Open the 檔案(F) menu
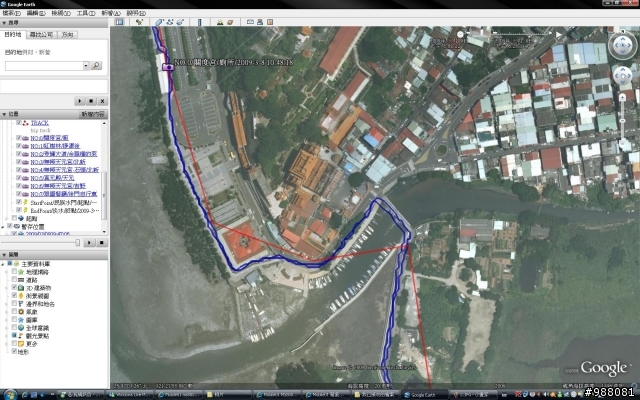 tap(12, 13)
